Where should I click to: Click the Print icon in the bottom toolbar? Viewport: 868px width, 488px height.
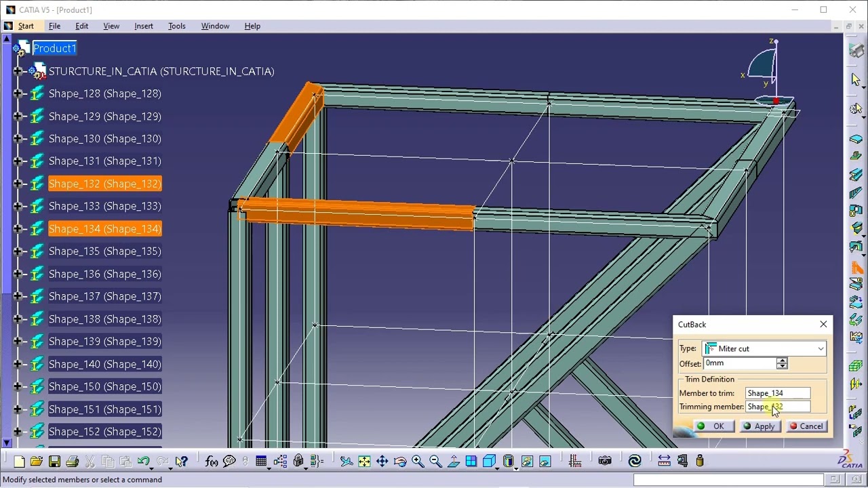click(x=72, y=462)
